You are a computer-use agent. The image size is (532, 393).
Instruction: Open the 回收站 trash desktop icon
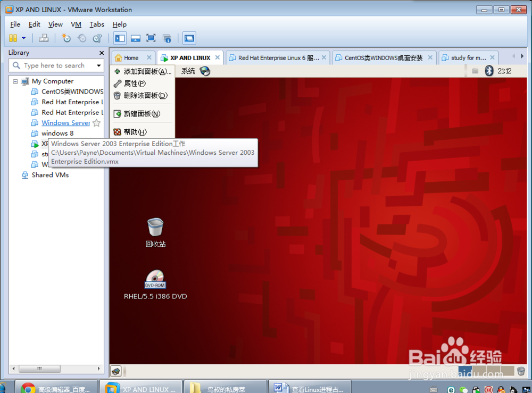click(x=155, y=232)
